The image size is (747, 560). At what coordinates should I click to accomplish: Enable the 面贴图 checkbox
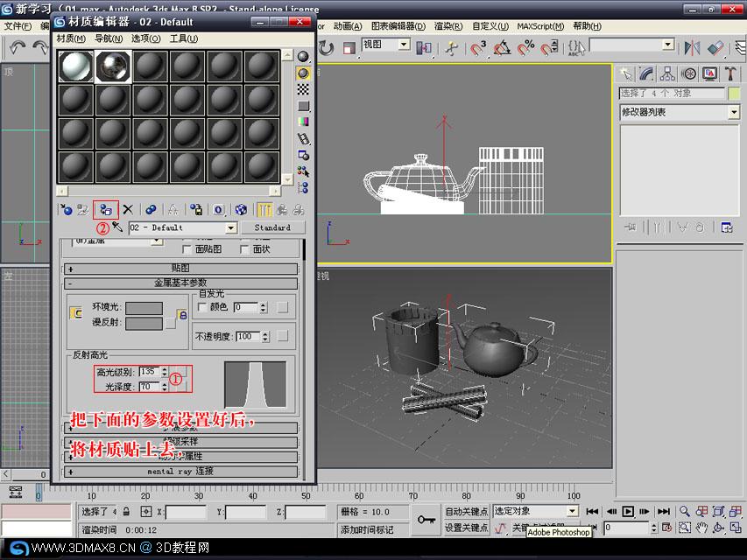point(187,249)
